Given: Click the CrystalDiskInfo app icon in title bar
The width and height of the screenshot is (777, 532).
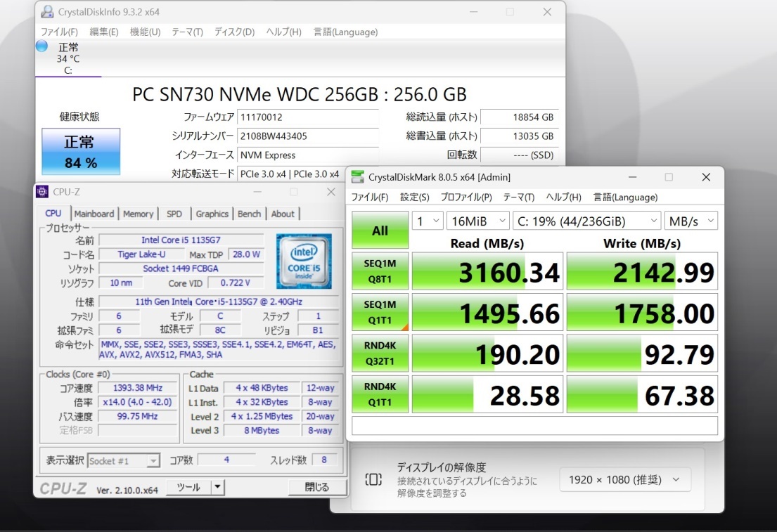Looking at the screenshot, I should point(48,12).
